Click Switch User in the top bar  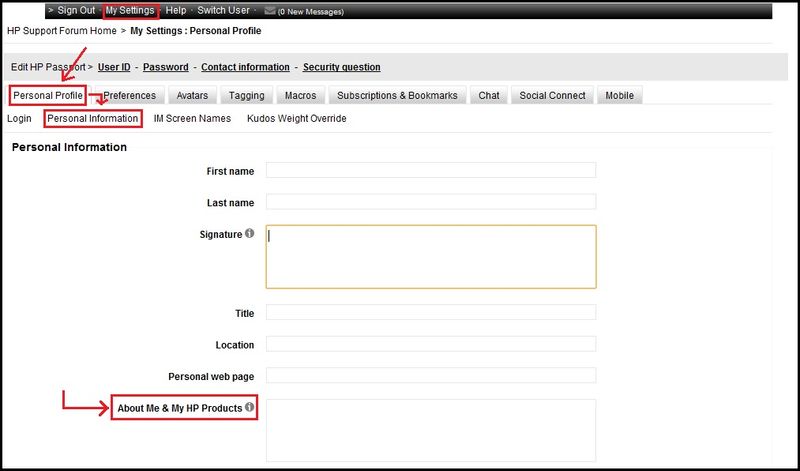pyautogui.click(x=223, y=10)
